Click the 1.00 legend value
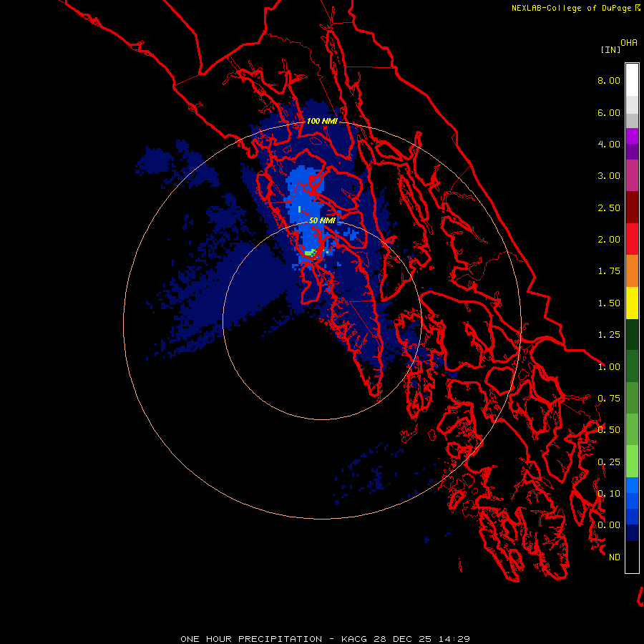This screenshot has height=644, width=644. [609, 367]
